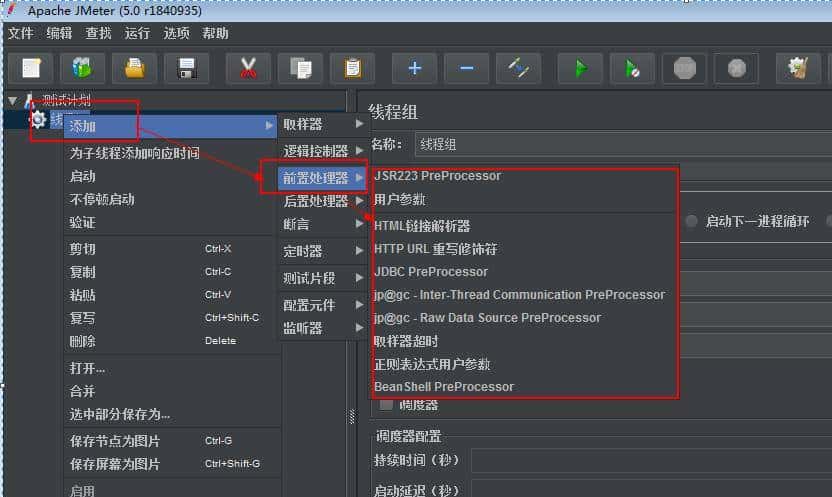Image resolution: width=832 pixels, height=497 pixels.
Task: Click the Clear results broom icon
Action: coord(798,68)
